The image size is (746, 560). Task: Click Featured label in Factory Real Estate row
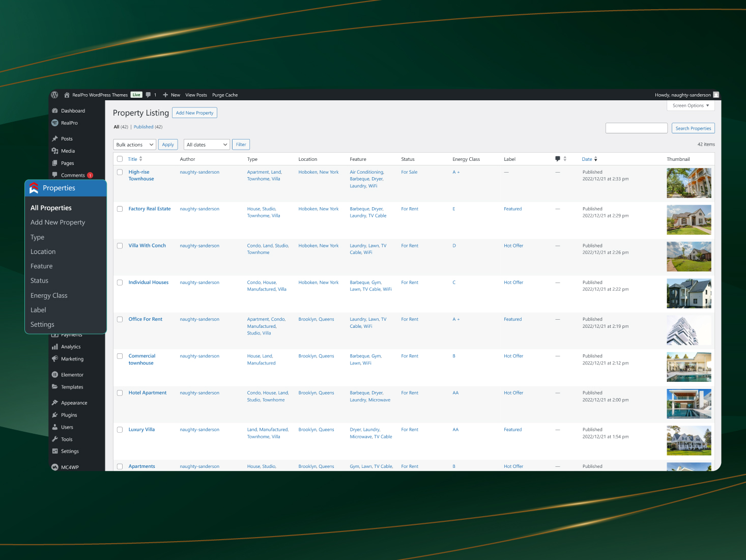click(x=513, y=209)
